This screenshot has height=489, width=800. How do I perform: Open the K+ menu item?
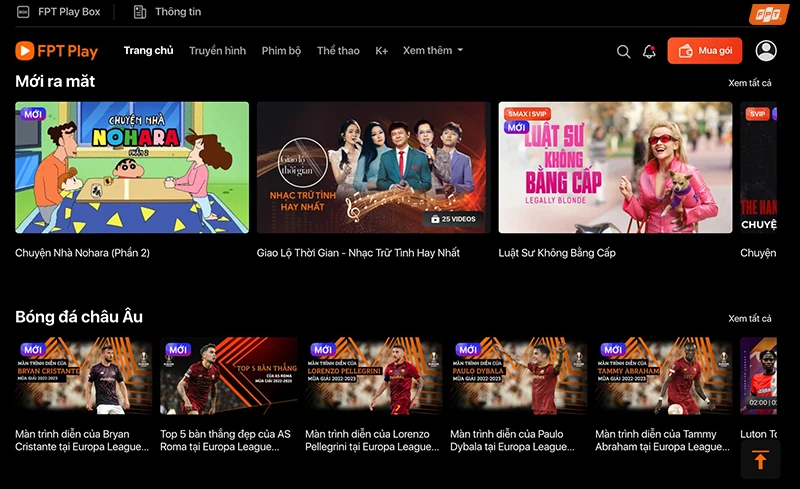coord(382,51)
